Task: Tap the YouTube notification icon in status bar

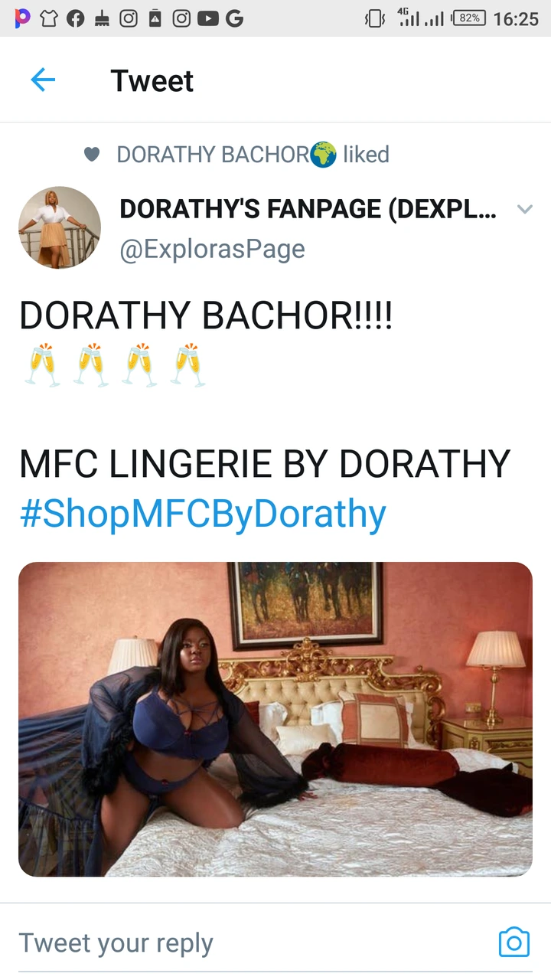Action: (207, 19)
